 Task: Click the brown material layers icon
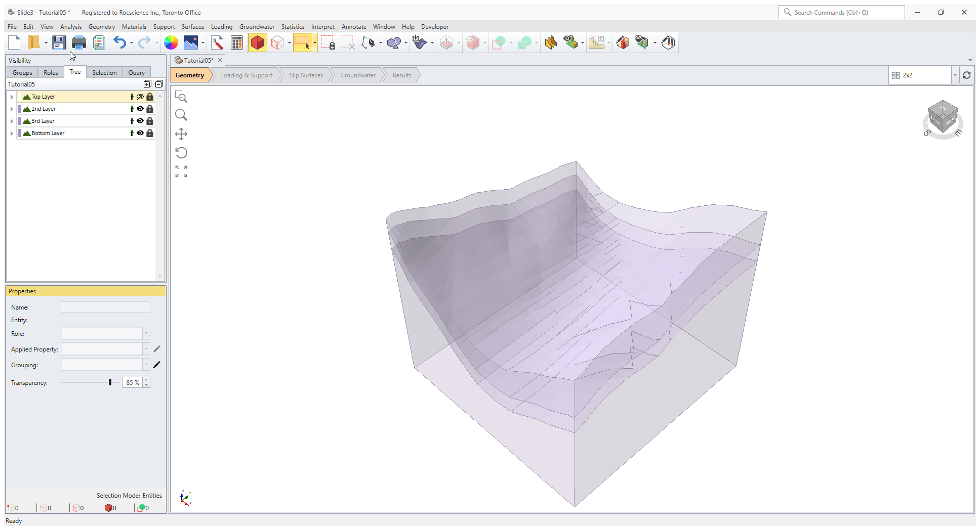(x=551, y=43)
